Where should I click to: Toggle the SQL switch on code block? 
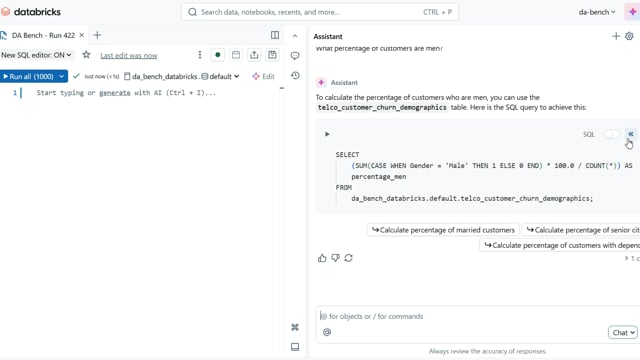pos(611,134)
